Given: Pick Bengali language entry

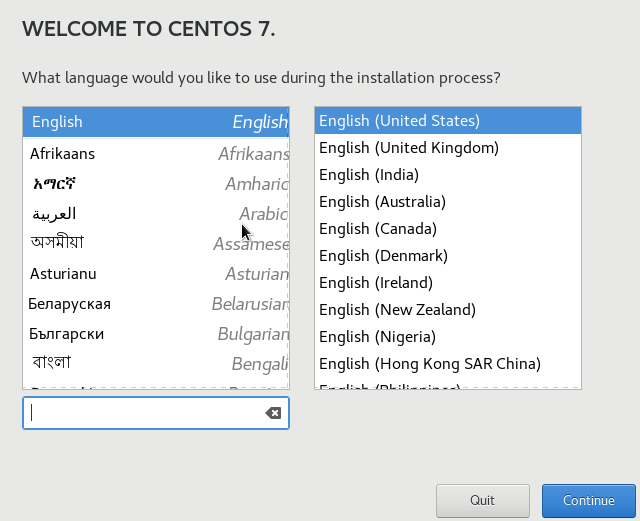Looking at the screenshot, I should click(x=155, y=362).
